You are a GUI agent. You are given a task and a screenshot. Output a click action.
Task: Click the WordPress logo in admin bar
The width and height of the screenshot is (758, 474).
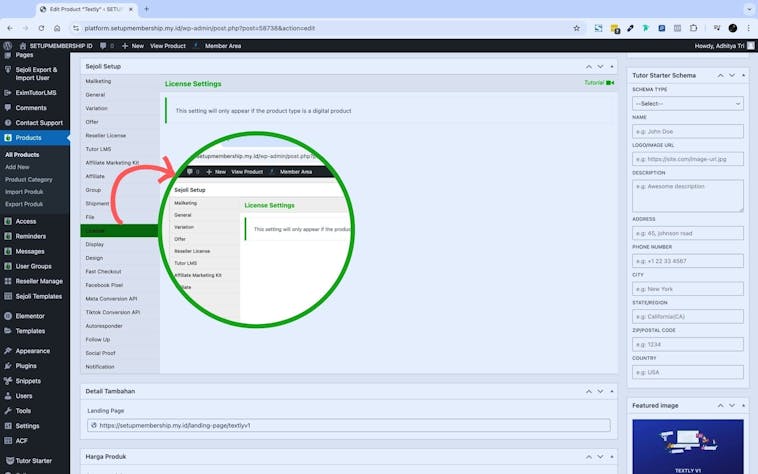(x=8, y=46)
